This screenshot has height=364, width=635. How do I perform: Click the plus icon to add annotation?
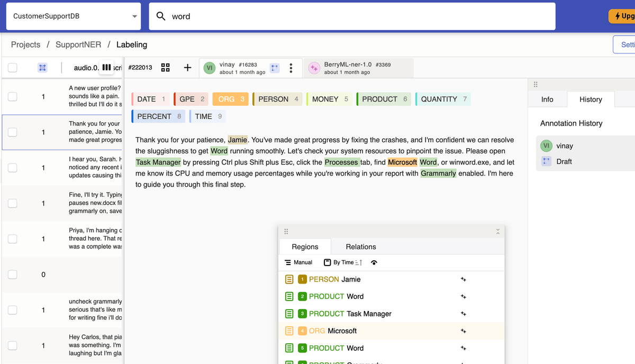pyautogui.click(x=187, y=68)
